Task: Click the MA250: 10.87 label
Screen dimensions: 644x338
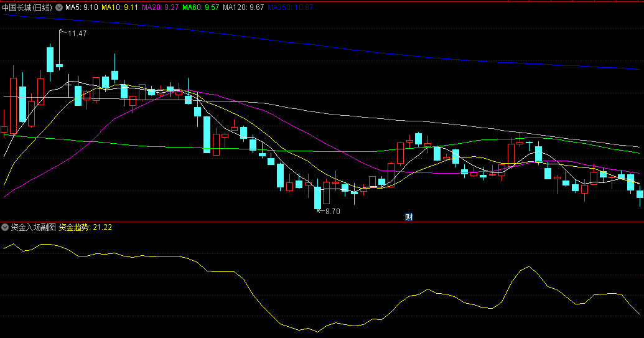Action: pyautogui.click(x=290, y=7)
